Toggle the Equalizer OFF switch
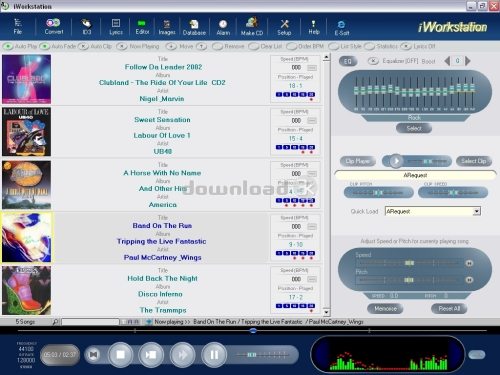This screenshot has width=500, height=375. tap(373, 61)
